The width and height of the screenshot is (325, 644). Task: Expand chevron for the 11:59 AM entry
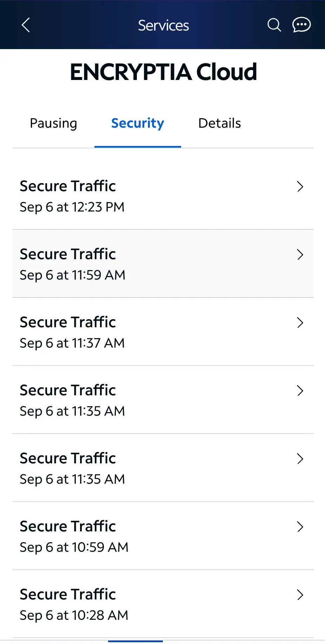coord(300,255)
